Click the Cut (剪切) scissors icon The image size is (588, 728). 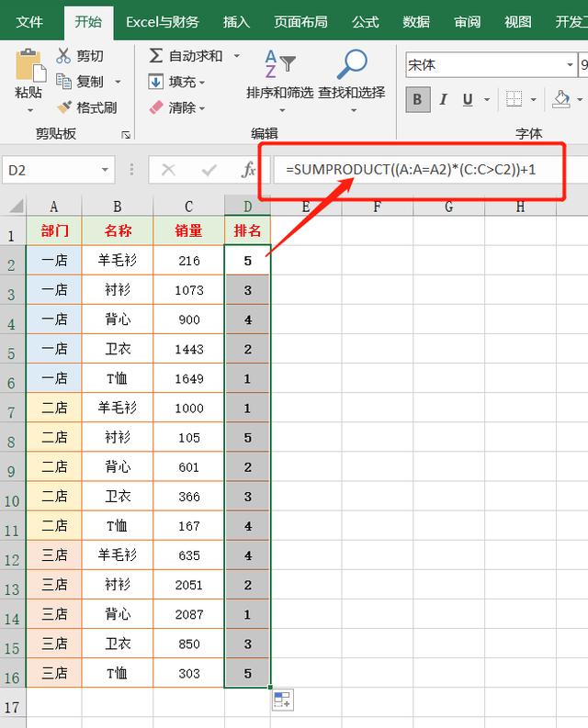pyautogui.click(x=63, y=56)
